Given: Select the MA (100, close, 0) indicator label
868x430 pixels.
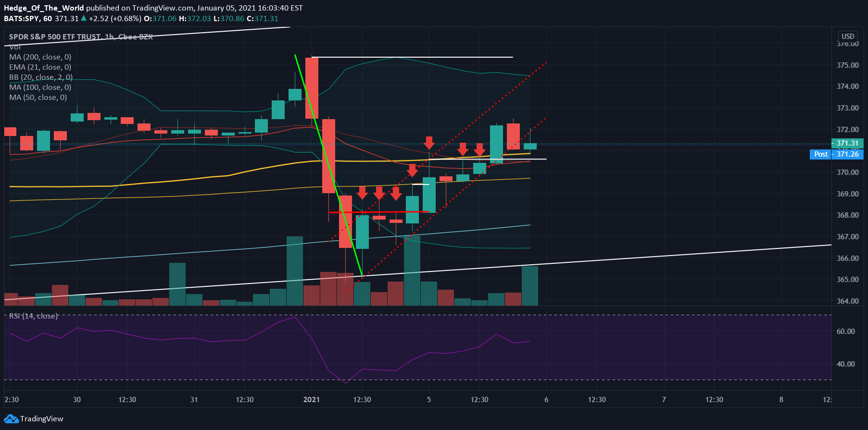Looking at the screenshot, I should (40, 87).
